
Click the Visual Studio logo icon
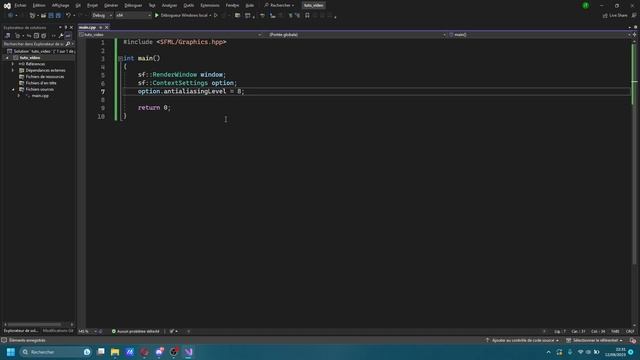tap(7, 6)
